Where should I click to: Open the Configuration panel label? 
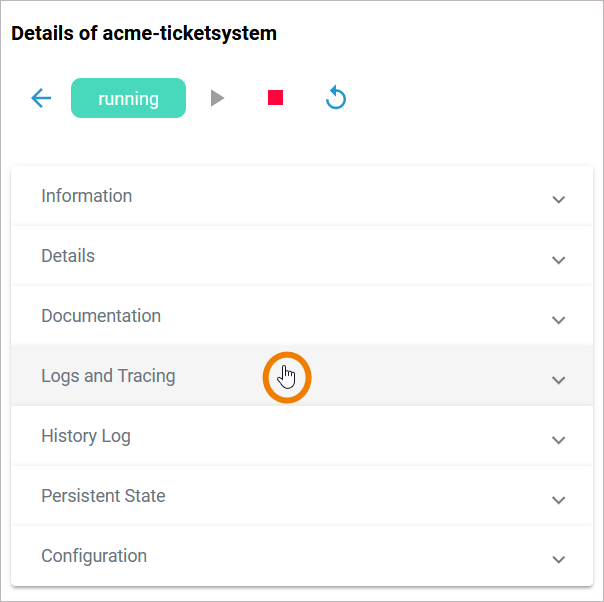tap(94, 556)
